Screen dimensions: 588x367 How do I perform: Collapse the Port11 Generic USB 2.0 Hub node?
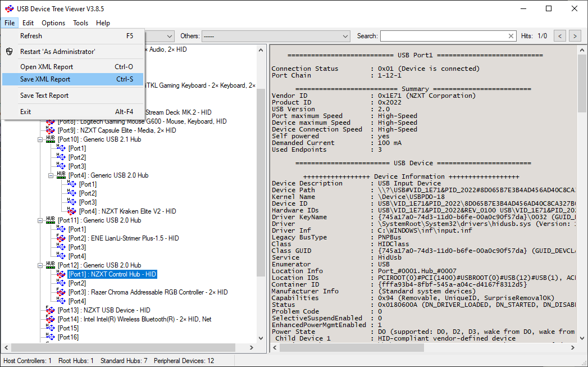click(40, 220)
